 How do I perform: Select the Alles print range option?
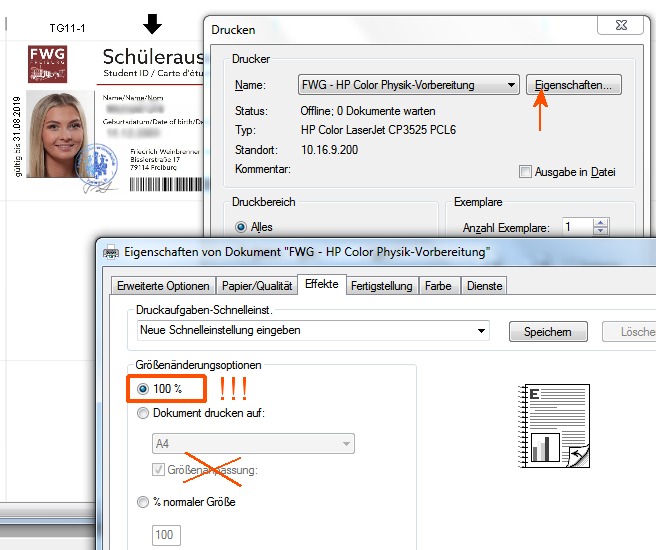(240, 227)
